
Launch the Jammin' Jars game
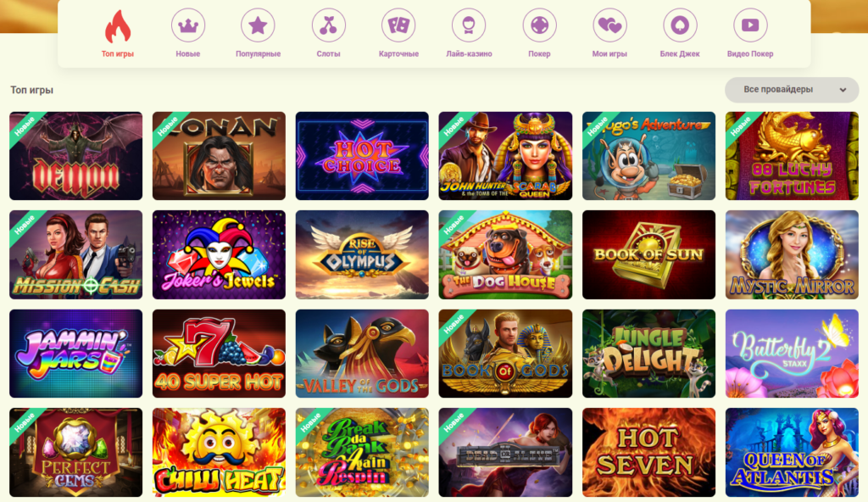pos(75,354)
